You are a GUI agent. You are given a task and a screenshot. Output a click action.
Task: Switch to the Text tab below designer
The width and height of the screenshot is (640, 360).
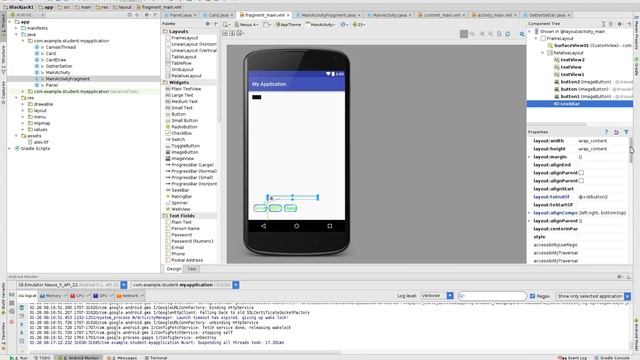[191, 269]
